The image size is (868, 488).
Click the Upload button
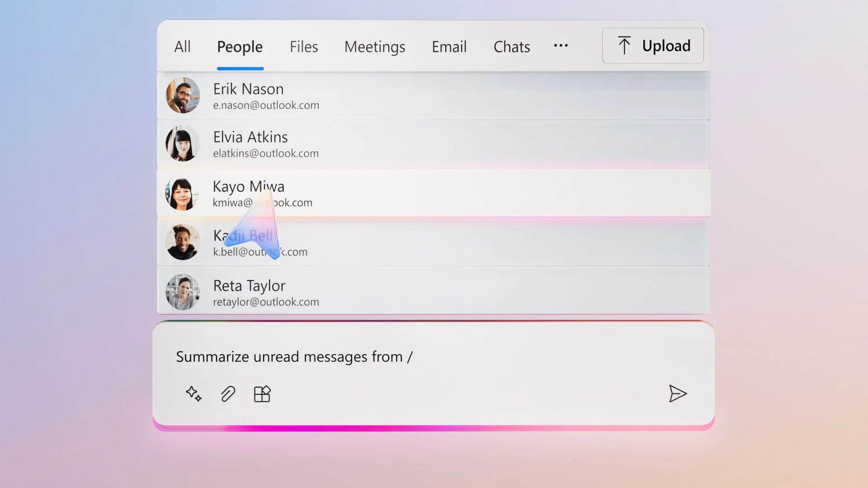tap(652, 46)
